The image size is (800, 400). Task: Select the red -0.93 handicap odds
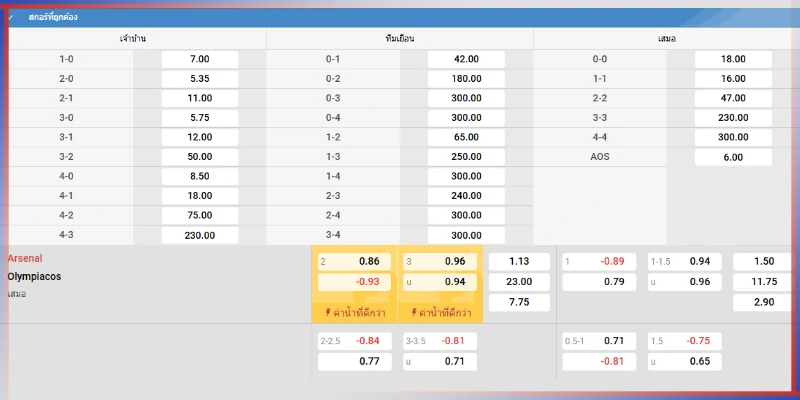point(354,282)
